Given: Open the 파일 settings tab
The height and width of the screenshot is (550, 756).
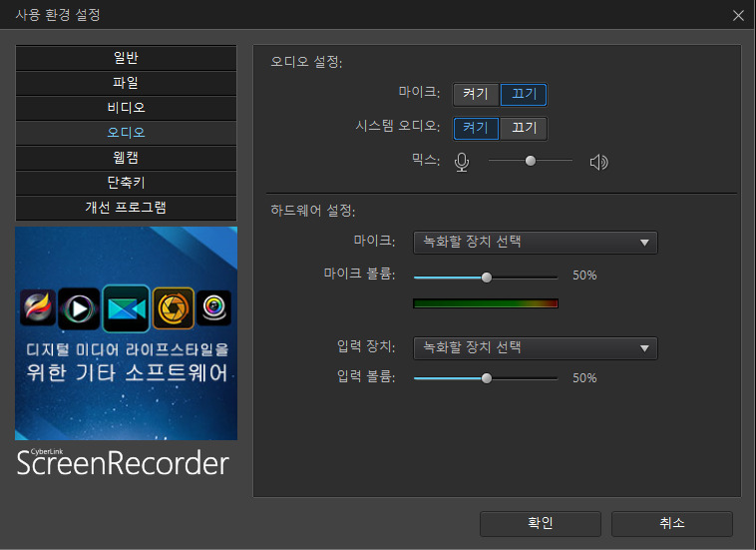Looking at the screenshot, I should (126, 83).
